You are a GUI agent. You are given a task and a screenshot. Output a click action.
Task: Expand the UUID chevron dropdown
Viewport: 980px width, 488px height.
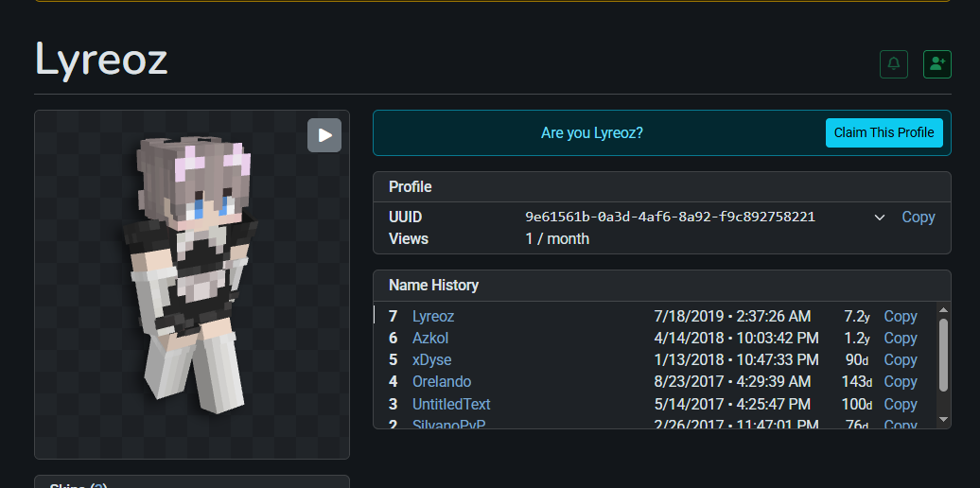880,218
